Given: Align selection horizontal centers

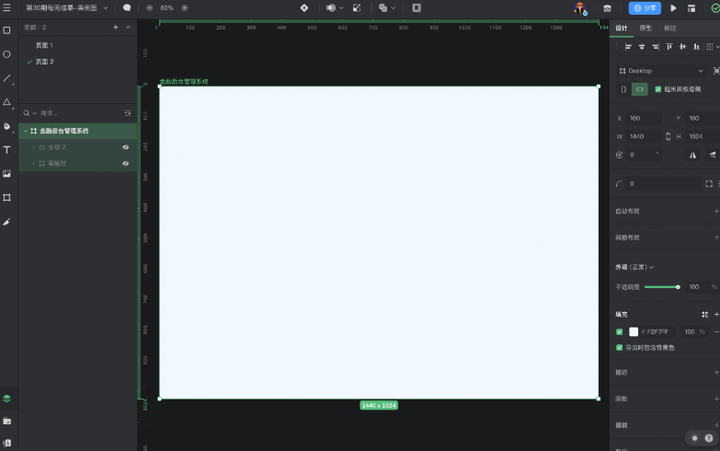Looking at the screenshot, I should 642,46.
